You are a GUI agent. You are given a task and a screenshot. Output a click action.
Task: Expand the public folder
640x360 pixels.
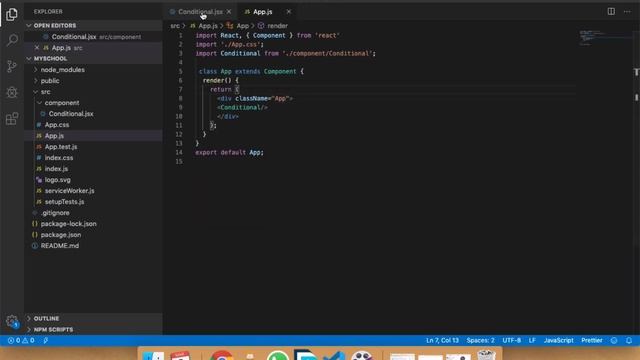(50, 81)
